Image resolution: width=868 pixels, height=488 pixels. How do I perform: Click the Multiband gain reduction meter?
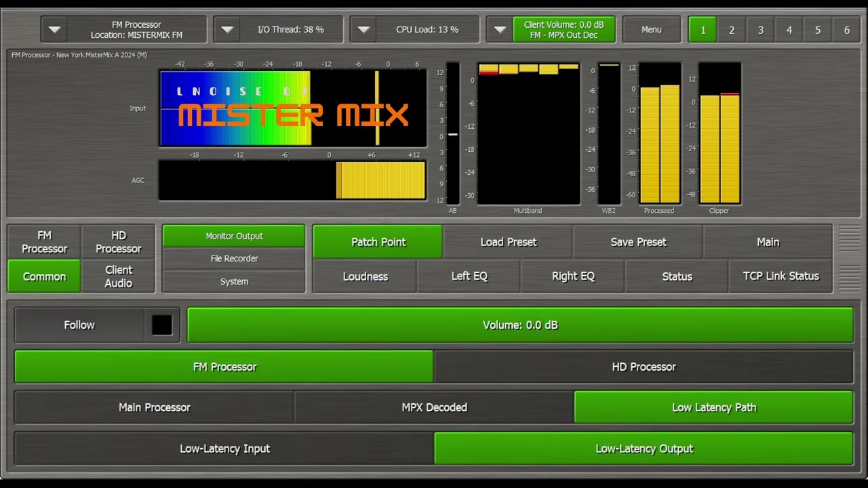click(x=528, y=134)
